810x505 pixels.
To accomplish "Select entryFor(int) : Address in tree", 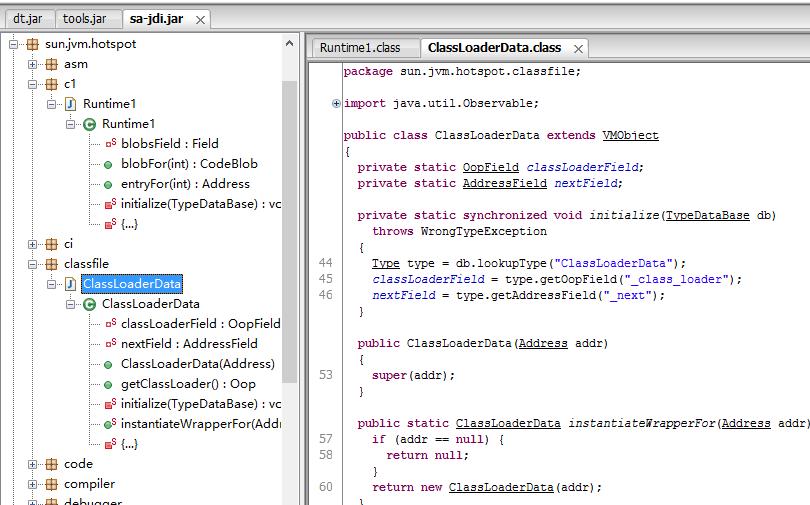I will click(185, 184).
